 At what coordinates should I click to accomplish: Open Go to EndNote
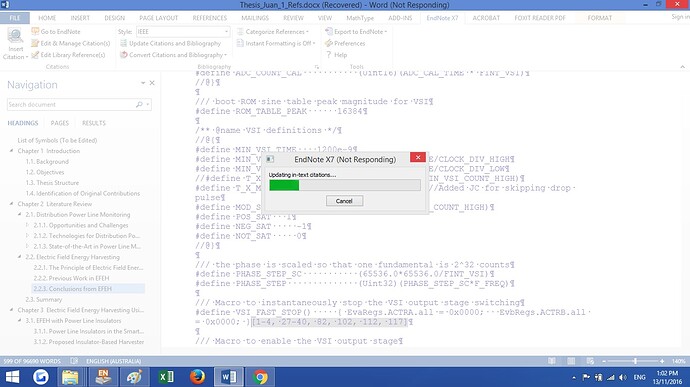click(x=55, y=32)
